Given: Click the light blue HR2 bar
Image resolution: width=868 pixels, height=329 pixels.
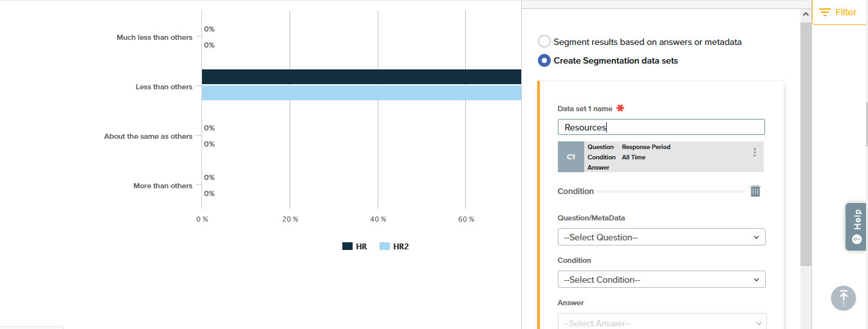Looking at the screenshot, I should (360, 93).
